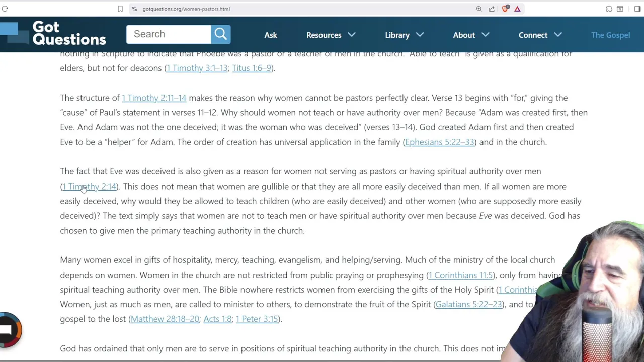The image size is (644, 362).
Task: Expand the Resources dropdown chevron
Action: pyautogui.click(x=351, y=35)
